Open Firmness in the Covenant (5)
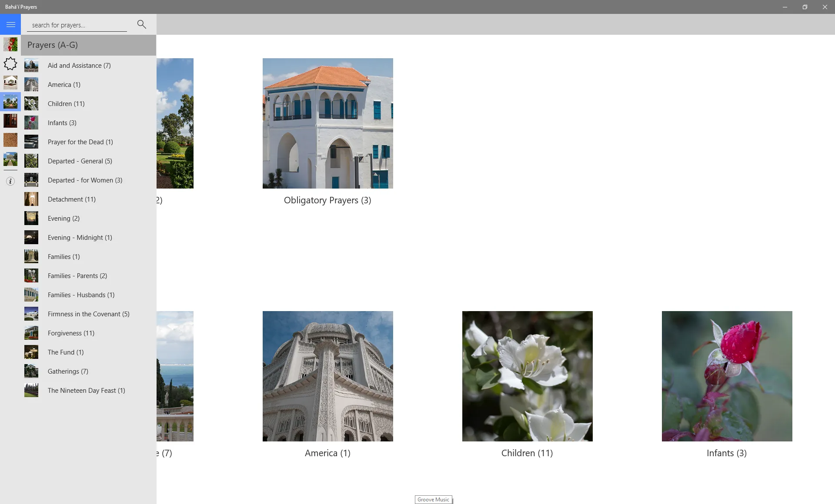The image size is (835, 504). click(x=89, y=314)
